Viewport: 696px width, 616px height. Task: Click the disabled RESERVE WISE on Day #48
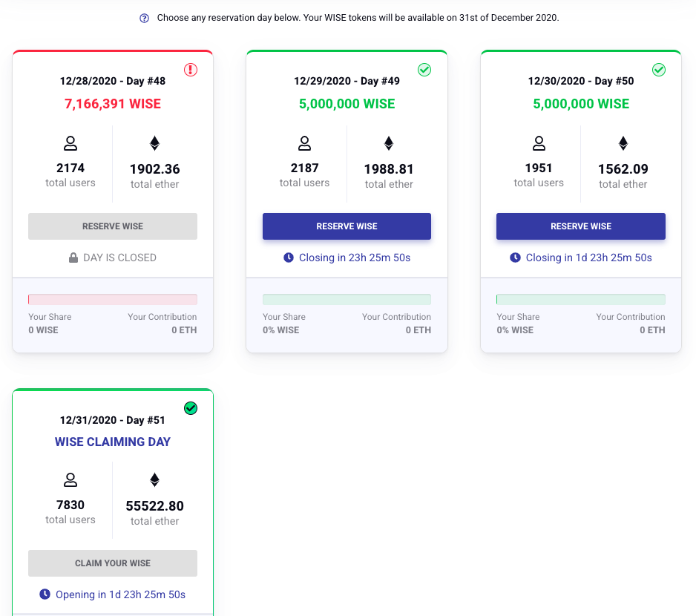pyautogui.click(x=112, y=226)
